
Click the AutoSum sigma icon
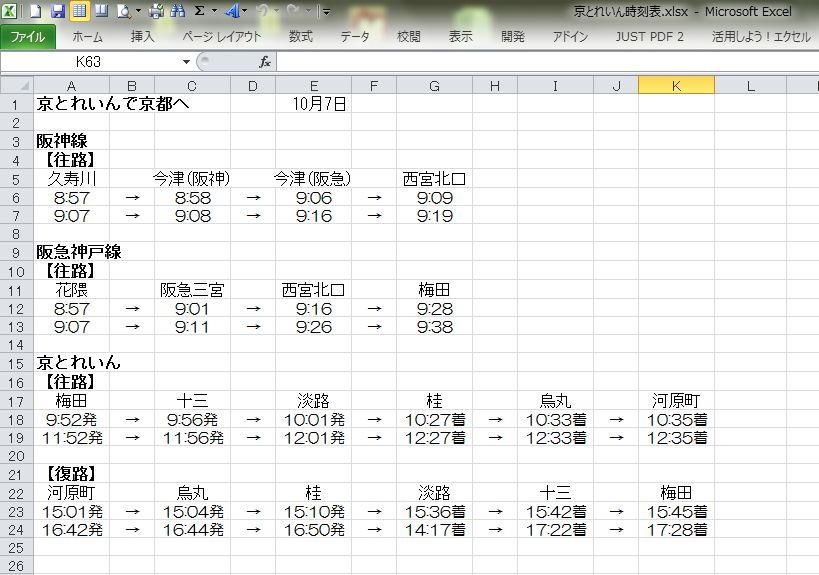pyautogui.click(x=199, y=12)
